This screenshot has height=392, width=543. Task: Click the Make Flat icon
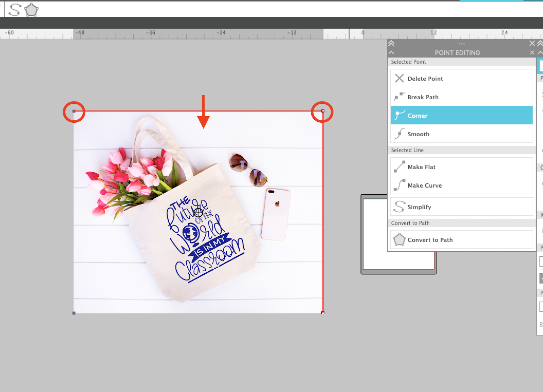click(x=399, y=166)
